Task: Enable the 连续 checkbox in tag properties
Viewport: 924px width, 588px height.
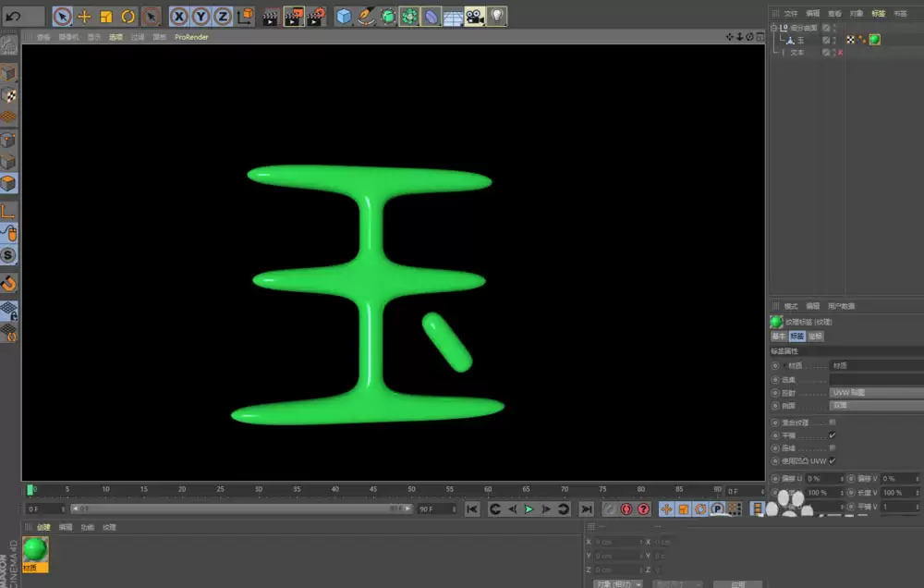Action: coord(832,447)
